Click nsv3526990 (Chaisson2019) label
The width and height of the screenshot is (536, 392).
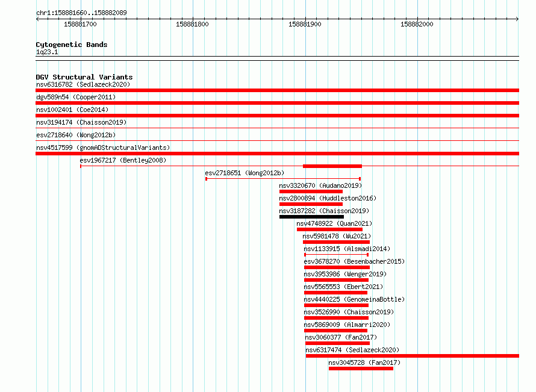pyautogui.click(x=349, y=312)
